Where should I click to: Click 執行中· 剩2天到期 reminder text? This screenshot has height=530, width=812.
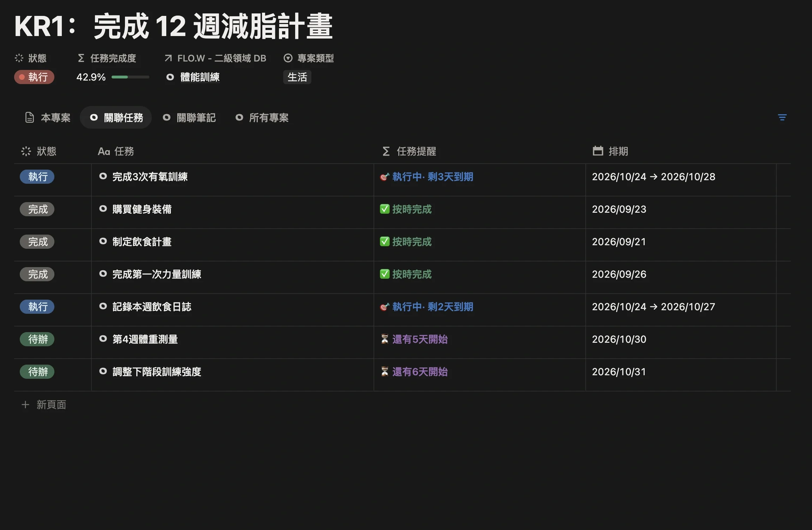click(x=432, y=307)
